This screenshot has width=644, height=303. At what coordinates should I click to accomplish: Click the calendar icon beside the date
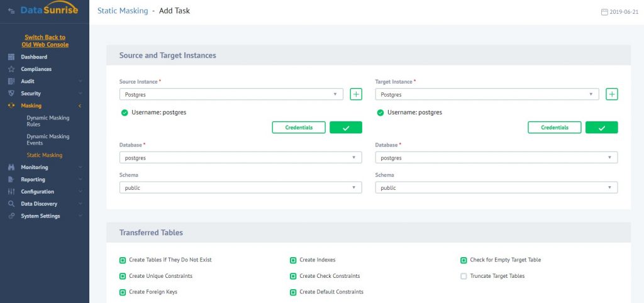(604, 11)
